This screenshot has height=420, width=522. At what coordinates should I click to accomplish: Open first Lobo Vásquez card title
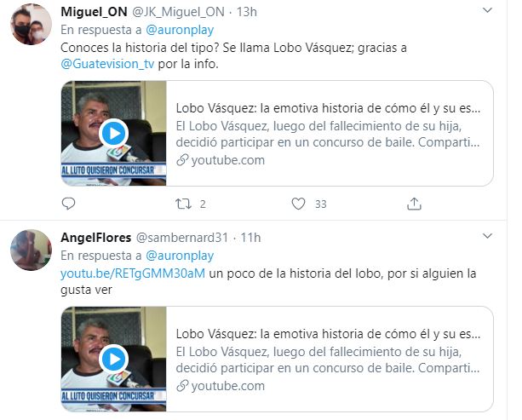coord(328,108)
